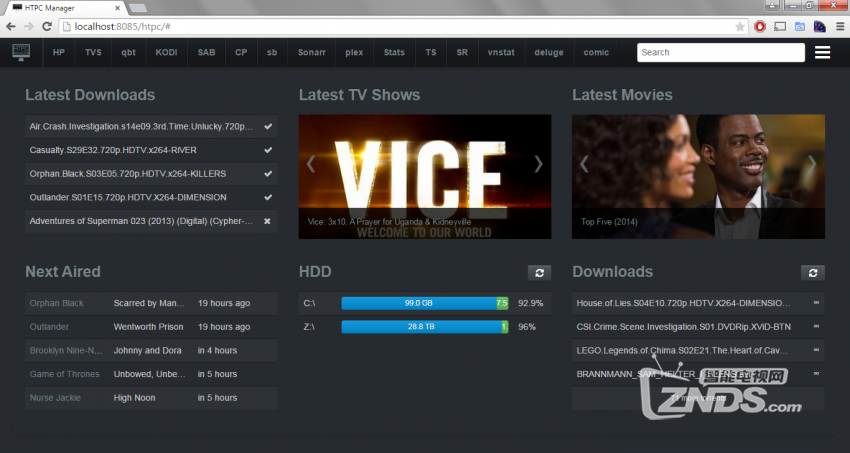Click 'Johnny and Dora' episode text
The height and width of the screenshot is (453, 850).
(x=147, y=351)
